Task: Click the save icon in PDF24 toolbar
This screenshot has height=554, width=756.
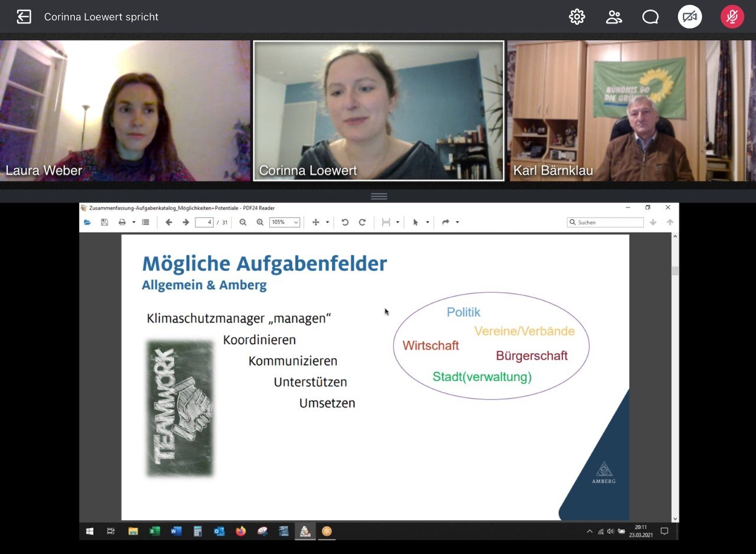Action: 105,223
